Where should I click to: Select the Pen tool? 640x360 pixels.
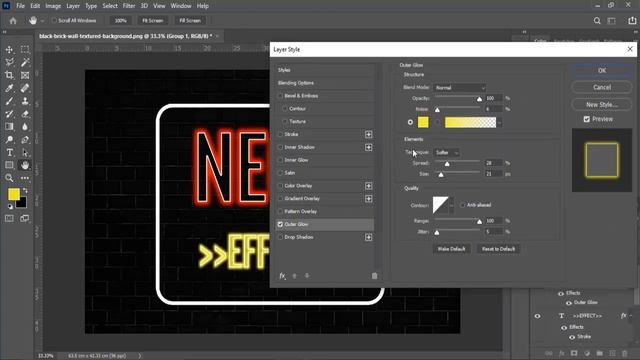pyautogui.click(x=25, y=140)
